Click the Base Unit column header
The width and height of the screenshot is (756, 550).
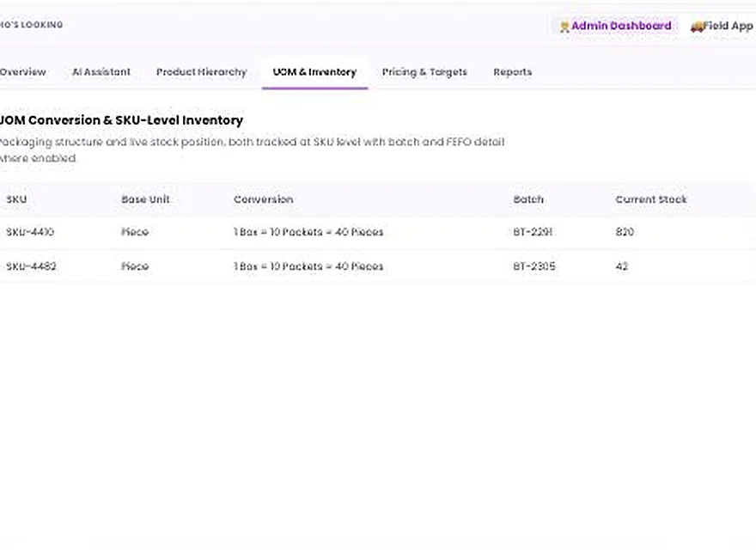coord(145,199)
